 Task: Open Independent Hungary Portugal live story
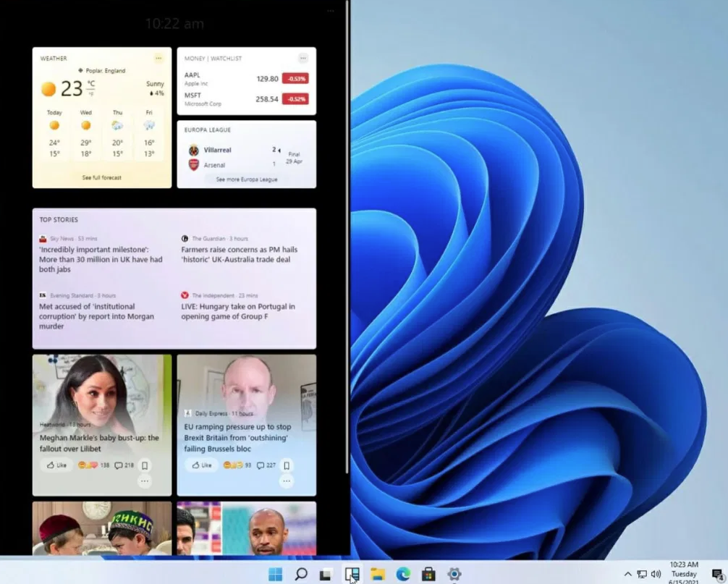(237, 311)
